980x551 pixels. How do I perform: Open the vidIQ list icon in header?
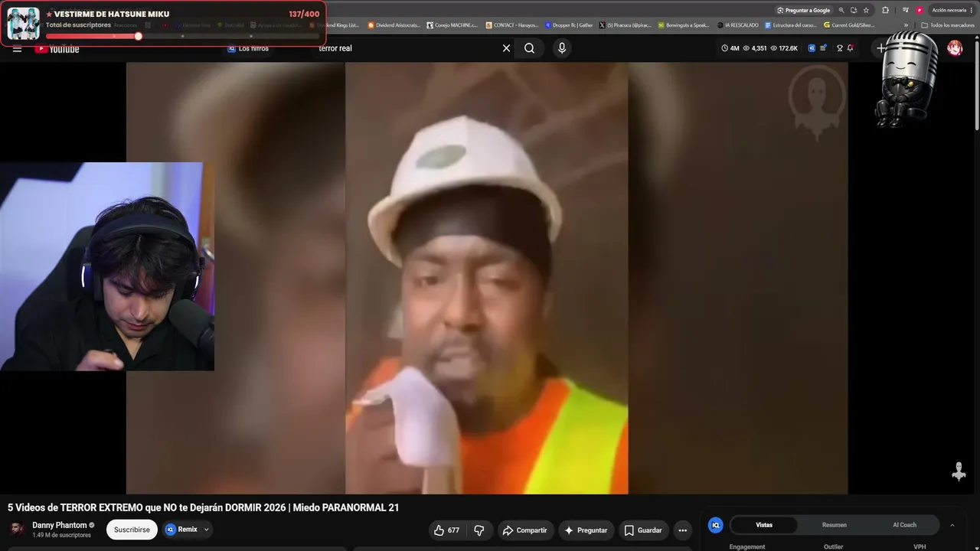tap(823, 48)
